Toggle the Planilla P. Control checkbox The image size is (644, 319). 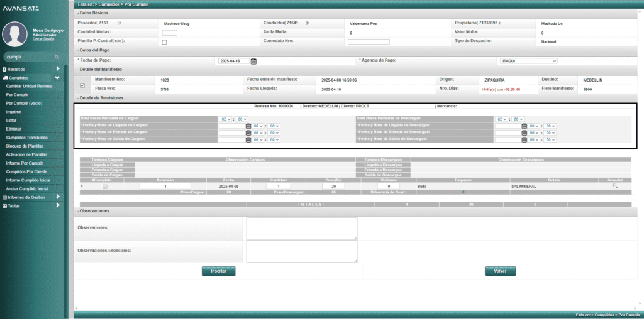click(165, 42)
